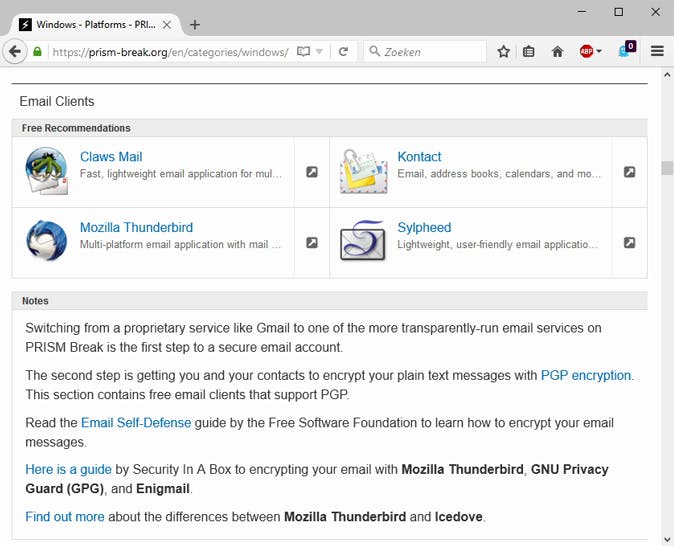Viewport: 674px width, 546px height.
Task: Click the 'Fast, lightweight email application' description
Action: [x=181, y=174]
